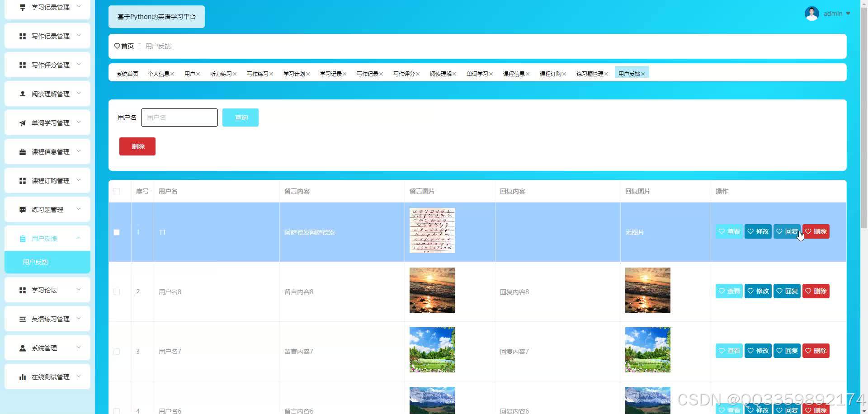Expand the 课程订购管理 sidebar menu chevron
Screen dimensions: 868x414
79,180
